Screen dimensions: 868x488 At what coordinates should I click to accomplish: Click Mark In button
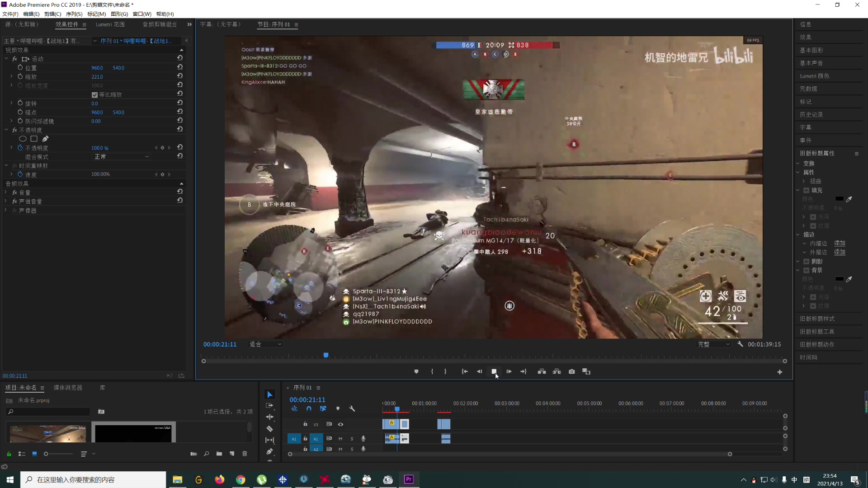[x=432, y=371]
